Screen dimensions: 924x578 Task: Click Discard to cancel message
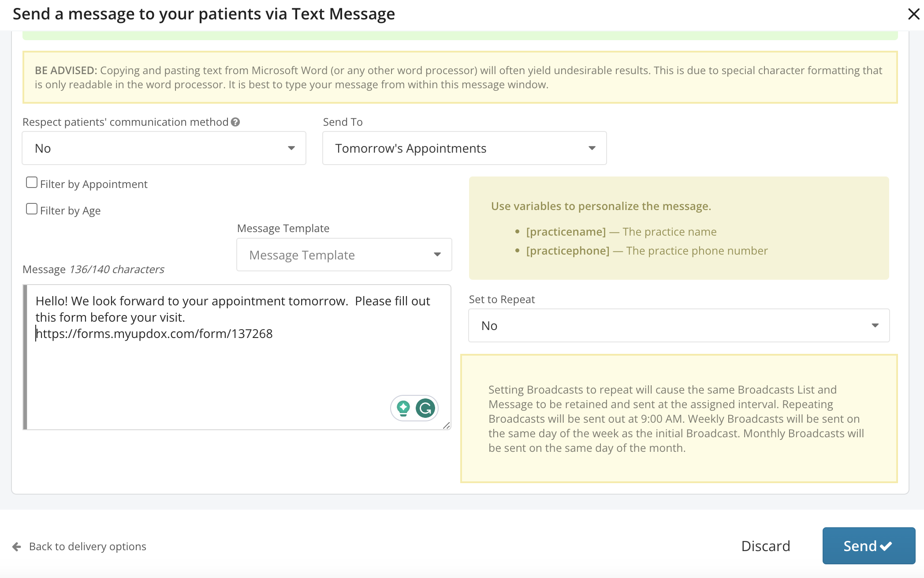pos(766,546)
